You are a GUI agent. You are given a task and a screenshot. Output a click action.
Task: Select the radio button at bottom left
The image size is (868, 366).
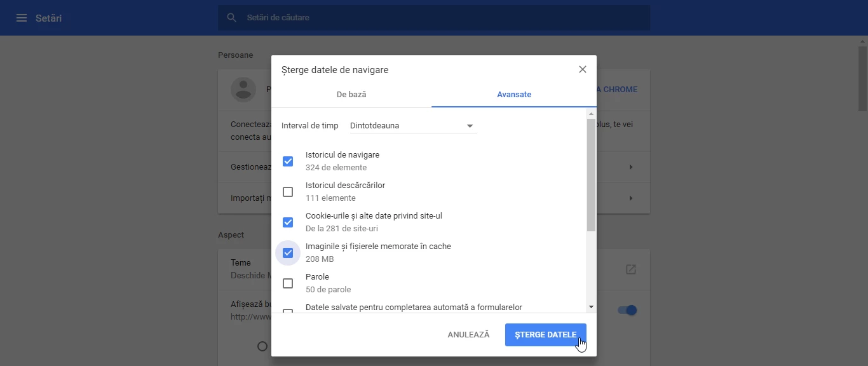(262, 346)
